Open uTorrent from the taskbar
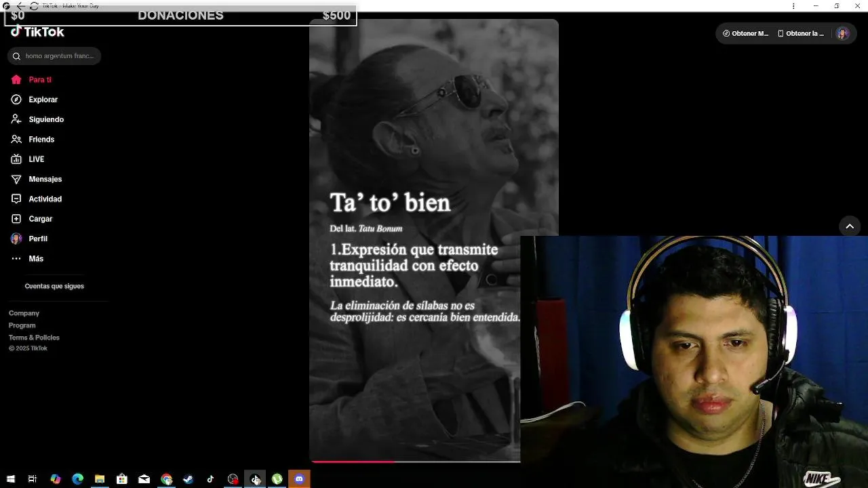 pyautogui.click(x=277, y=479)
